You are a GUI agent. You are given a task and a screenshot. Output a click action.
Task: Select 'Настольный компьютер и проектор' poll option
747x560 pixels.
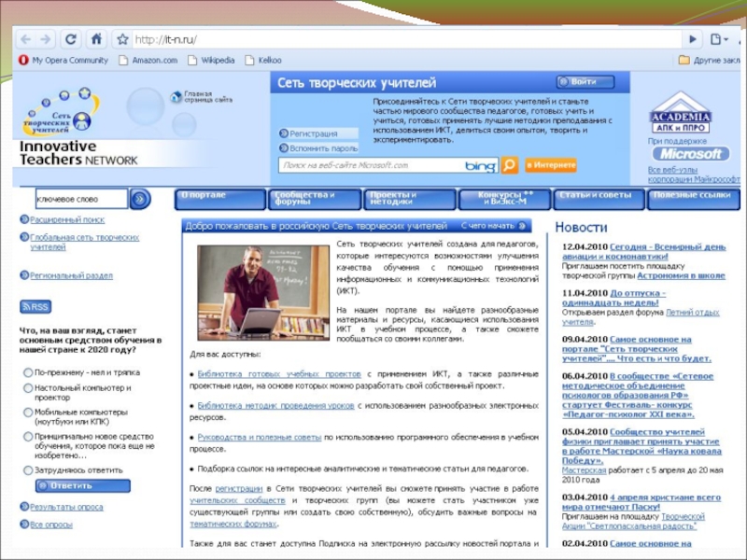[27, 388]
